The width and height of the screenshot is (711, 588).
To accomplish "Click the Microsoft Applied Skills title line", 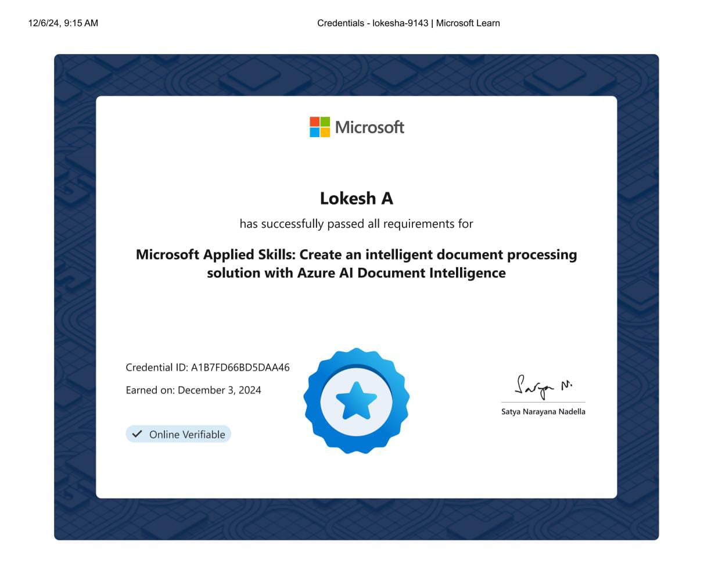I will coord(356,254).
